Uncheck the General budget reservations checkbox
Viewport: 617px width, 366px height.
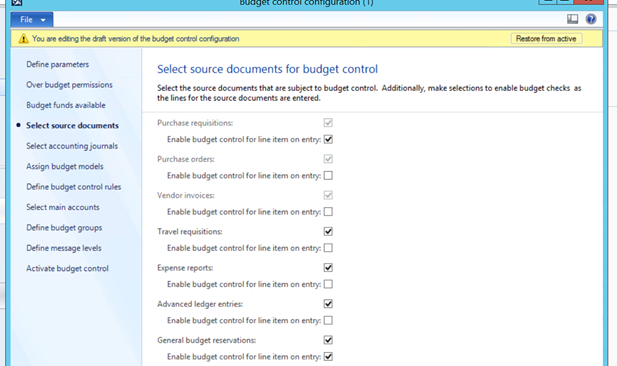[328, 340]
